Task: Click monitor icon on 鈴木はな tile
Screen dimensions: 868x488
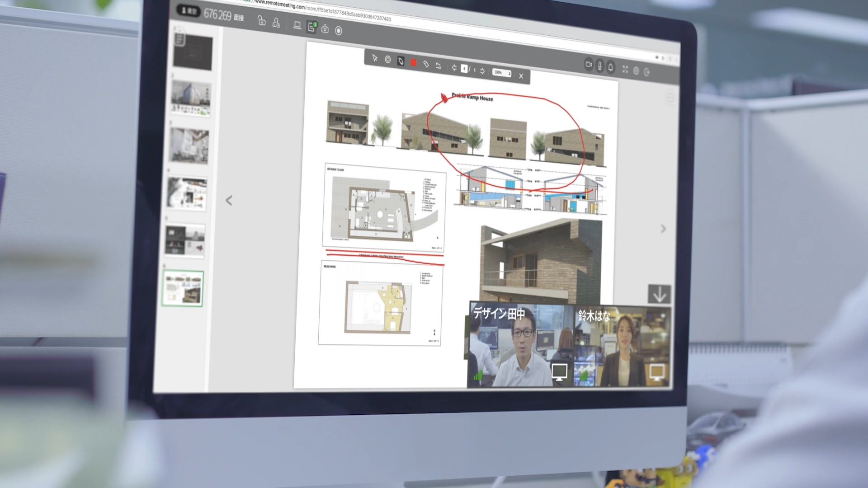Action: [657, 372]
